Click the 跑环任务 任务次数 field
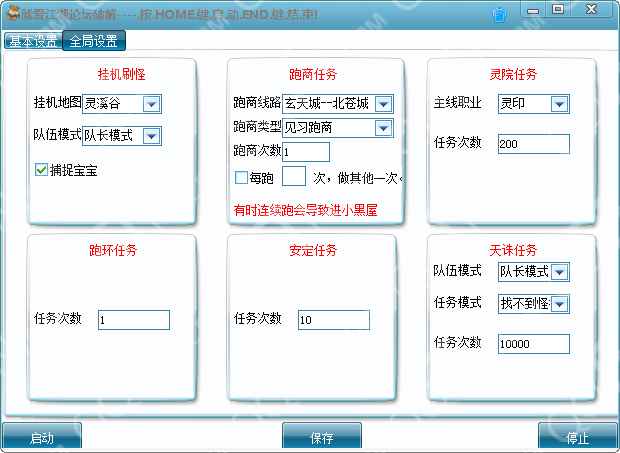 [x=134, y=320]
